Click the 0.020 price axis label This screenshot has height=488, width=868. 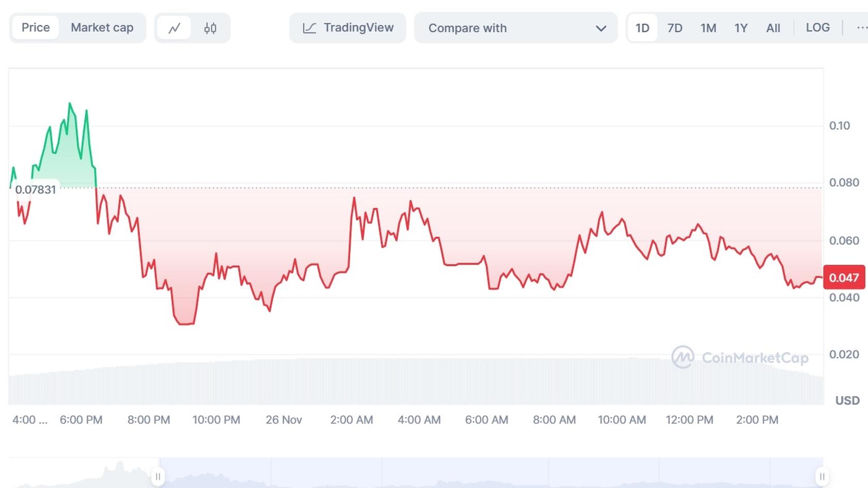(844, 354)
